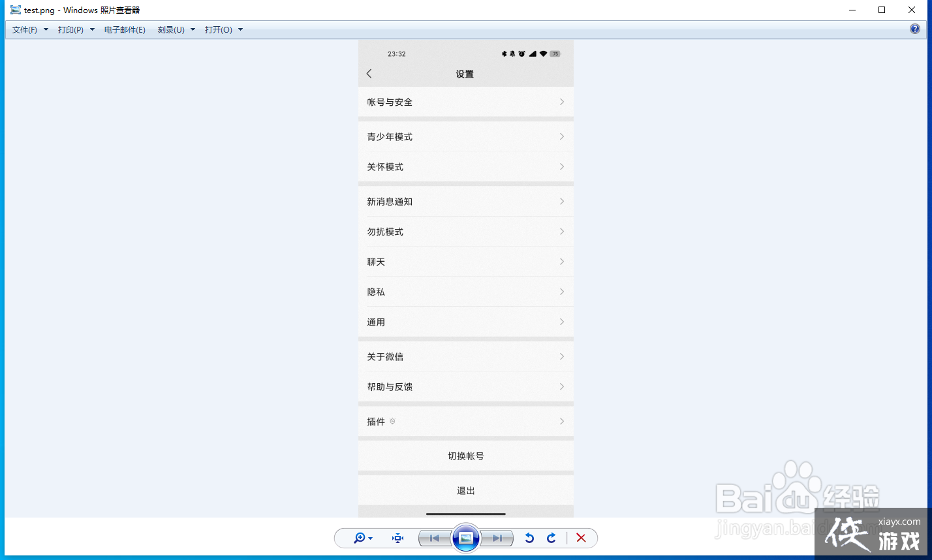The image size is (932, 560).
Task: Open the 文件(F) menu
Action: click(25, 30)
